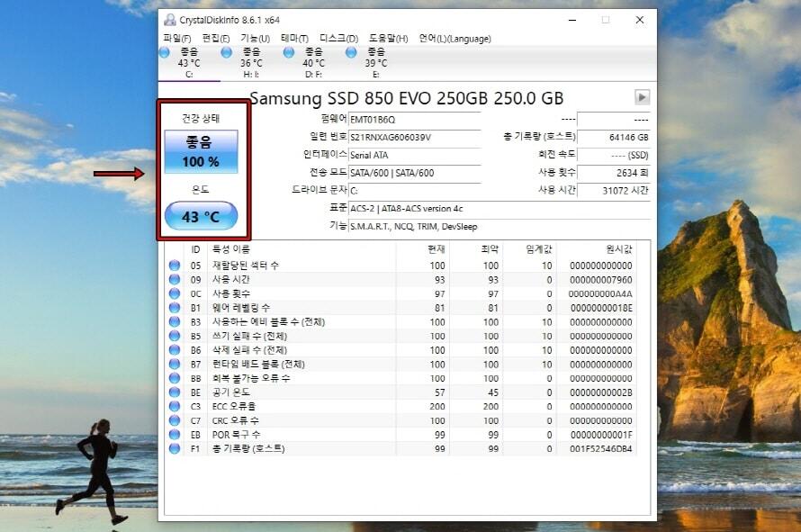The width and height of the screenshot is (801, 532).
Task: Switch to the E: drive tab
Action: [376, 63]
